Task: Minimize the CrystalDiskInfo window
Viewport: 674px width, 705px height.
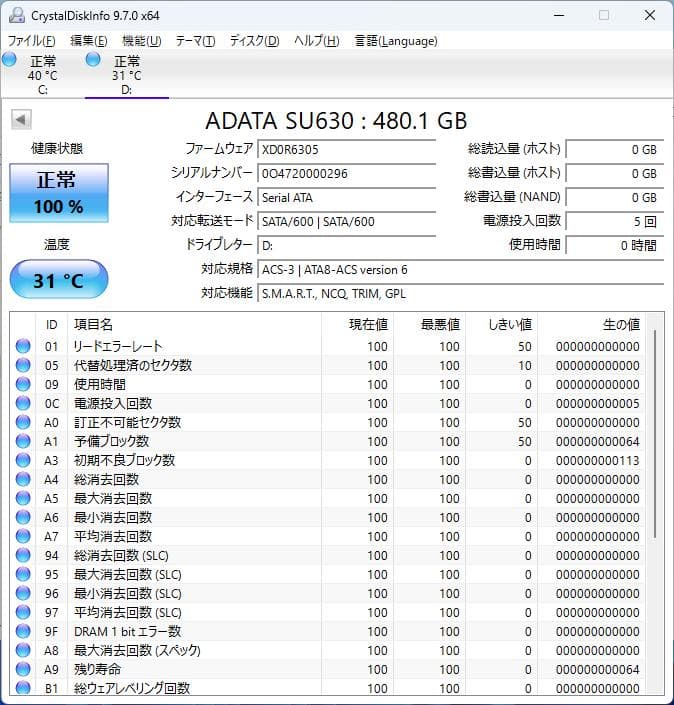Action: point(559,15)
